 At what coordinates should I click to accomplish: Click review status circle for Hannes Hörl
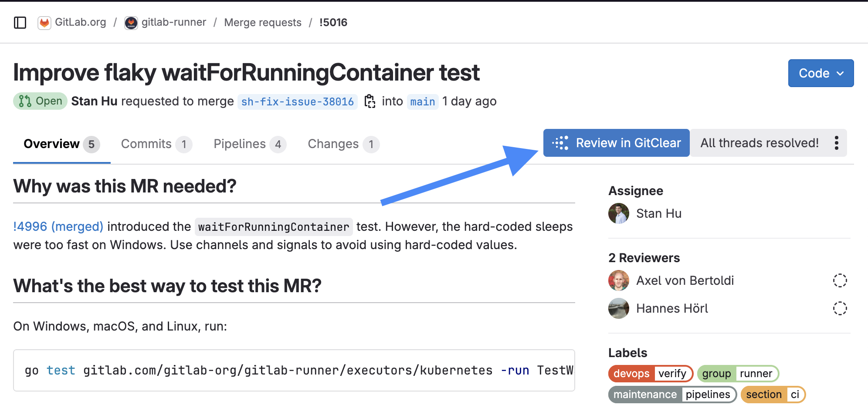(x=840, y=308)
